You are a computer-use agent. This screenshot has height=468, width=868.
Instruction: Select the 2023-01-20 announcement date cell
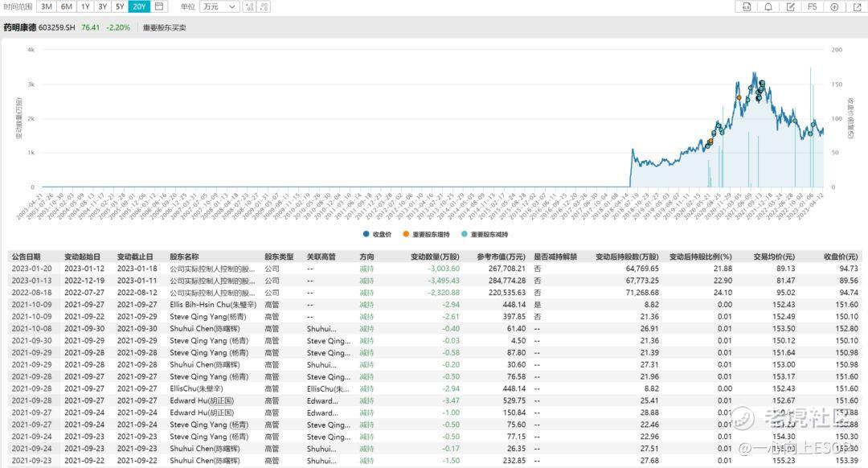click(31, 269)
